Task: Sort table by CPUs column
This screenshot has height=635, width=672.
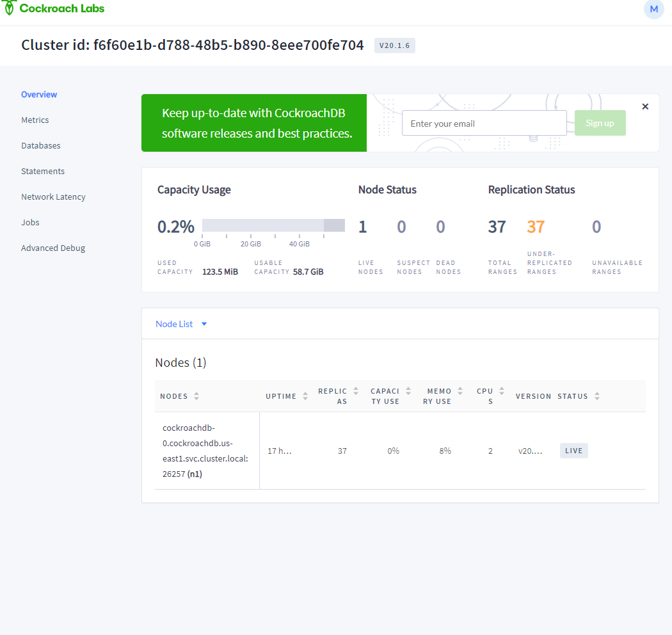Action: click(490, 396)
